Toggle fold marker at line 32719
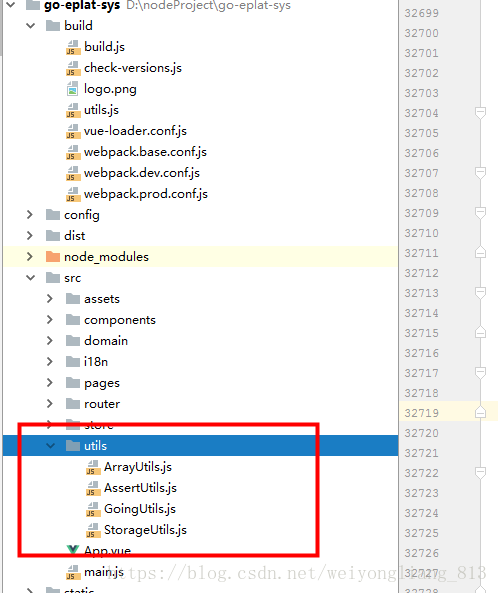 pos(480,412)
